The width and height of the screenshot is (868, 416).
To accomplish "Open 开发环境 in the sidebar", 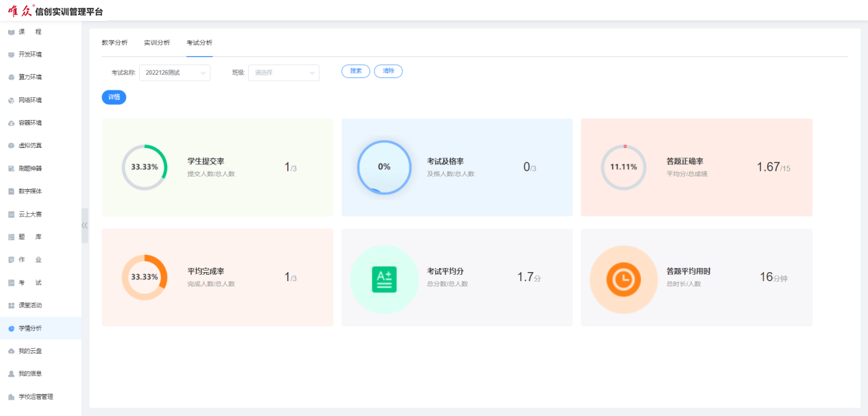I will [29, 54].
